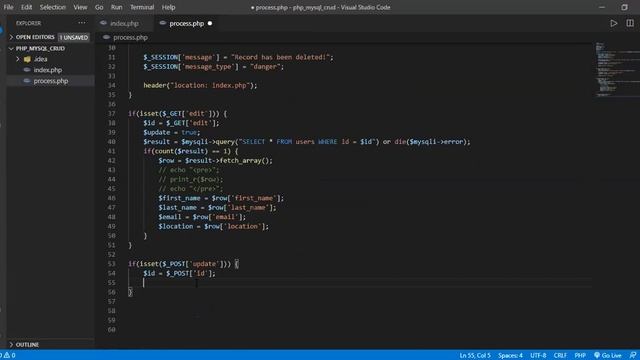Click $email assignment line
Screen dimensions: 640x360
coord(202,217)
